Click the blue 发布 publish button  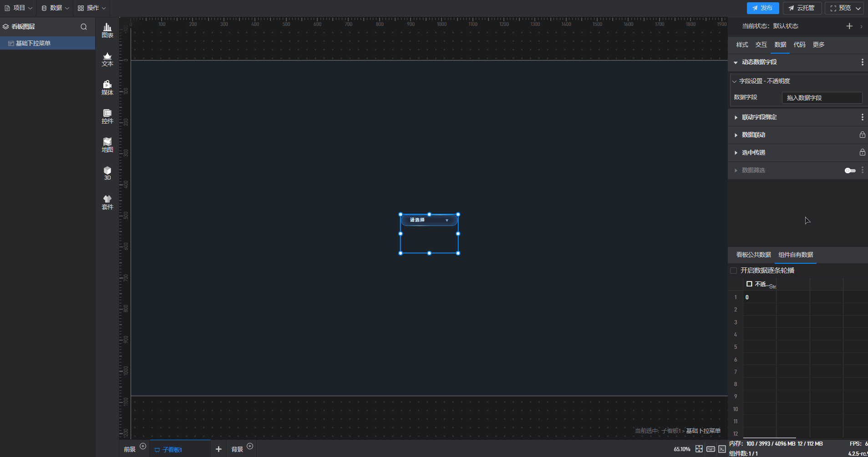[763, 8]
